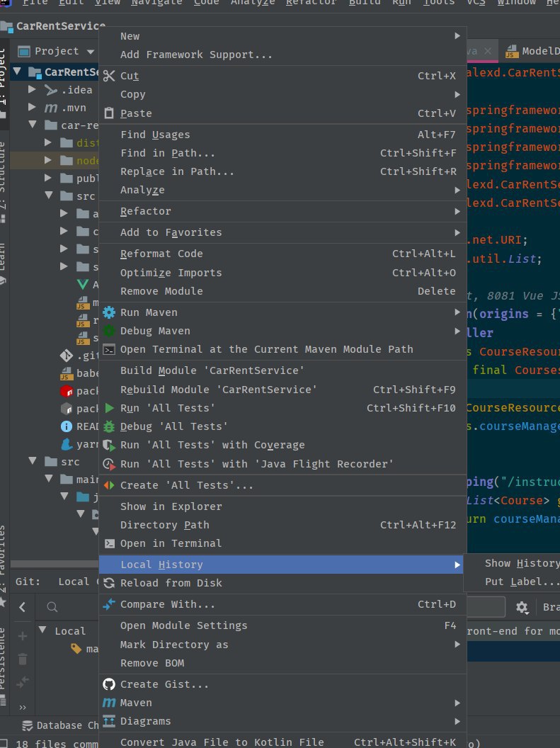Choose Convert Java File to Kotlin File
This screenshot has width=560, height=748.
tap(282, 742)
